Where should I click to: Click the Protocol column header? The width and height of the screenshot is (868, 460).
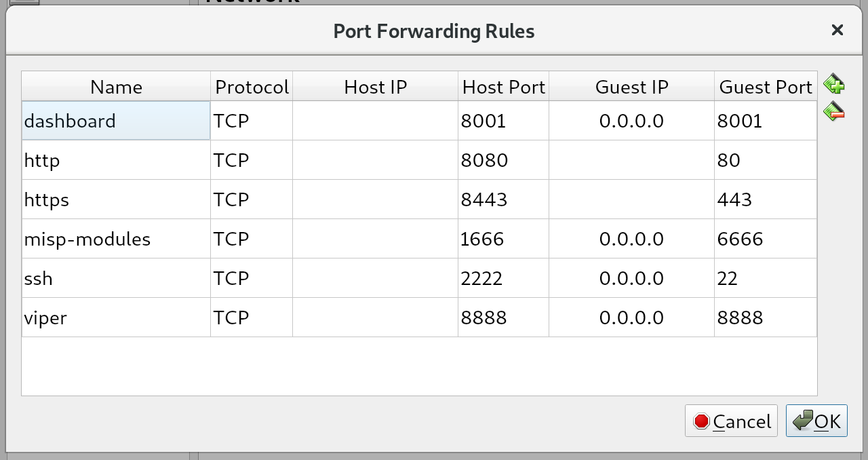[252, 87]
